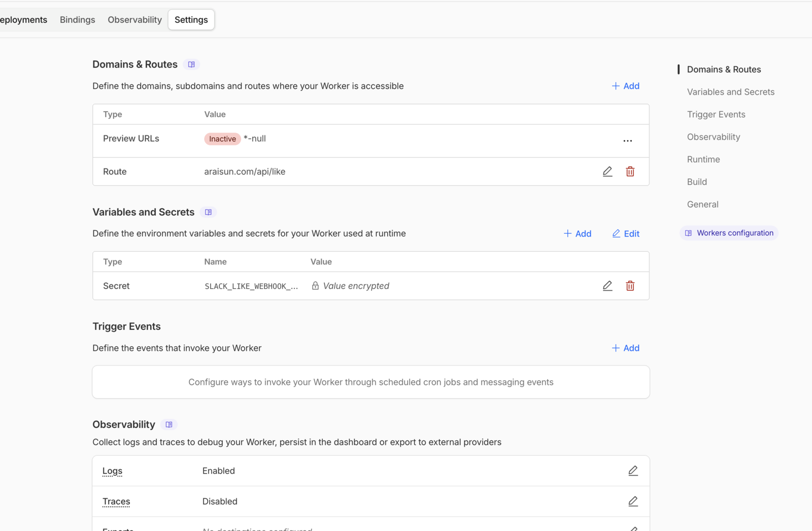
Task: Add a new domain or route
Action: [625, 86]
